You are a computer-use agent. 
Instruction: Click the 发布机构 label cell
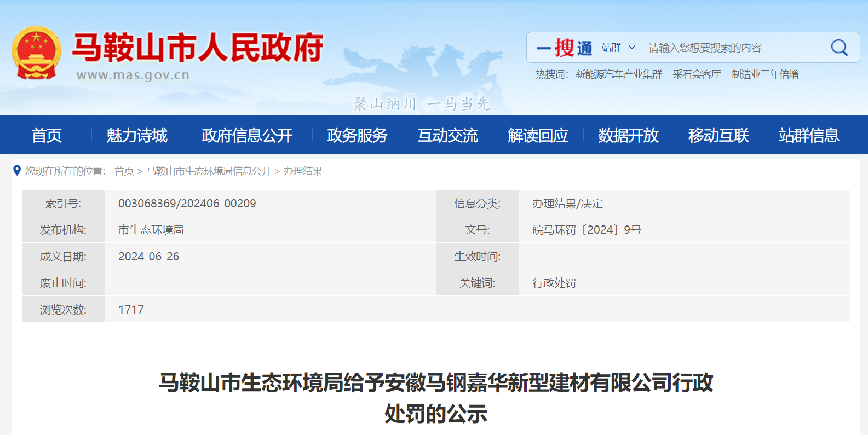[63, 230]
